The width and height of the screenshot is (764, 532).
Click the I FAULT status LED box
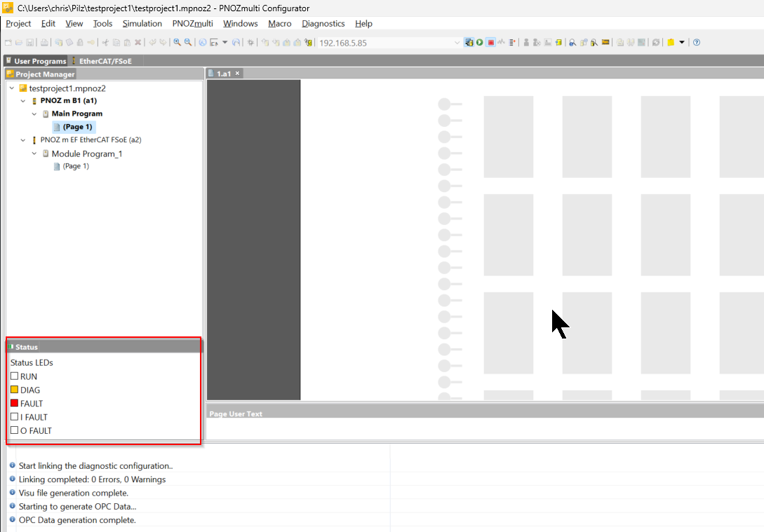14,416
